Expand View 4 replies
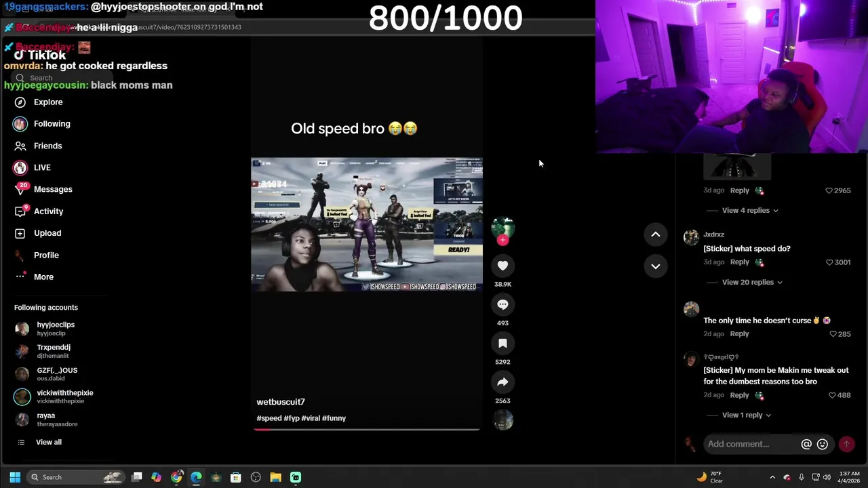Screen dimensions: 868x488 (x=750, y=210)
